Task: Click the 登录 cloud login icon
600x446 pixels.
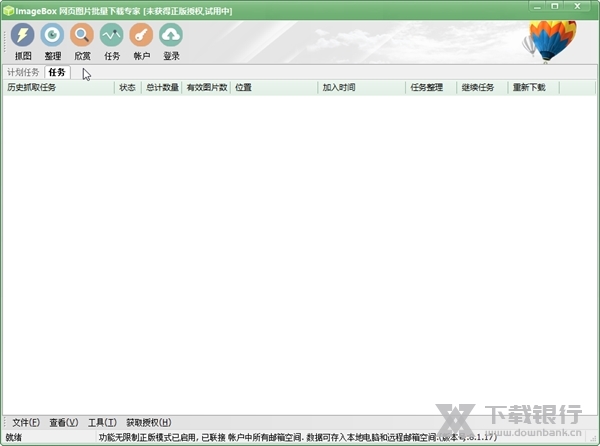Action: [x=171, y=41]
